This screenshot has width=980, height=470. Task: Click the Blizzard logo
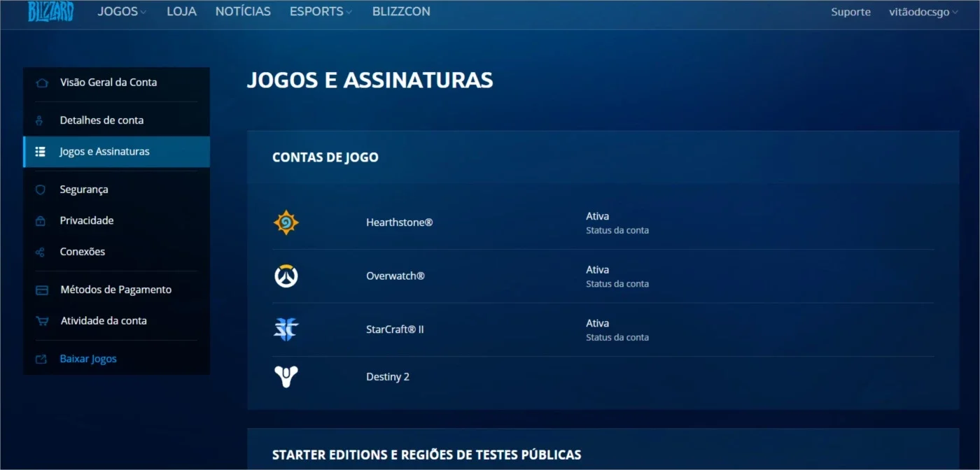[x=50, y=11]
